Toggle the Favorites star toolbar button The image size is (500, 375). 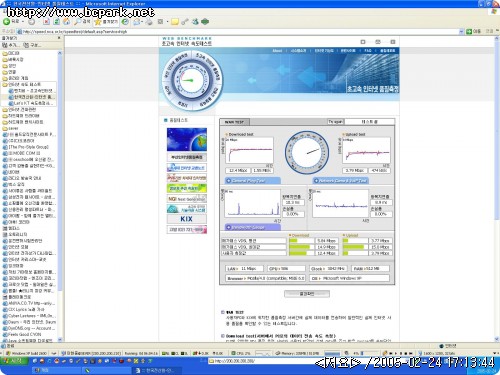106,22
